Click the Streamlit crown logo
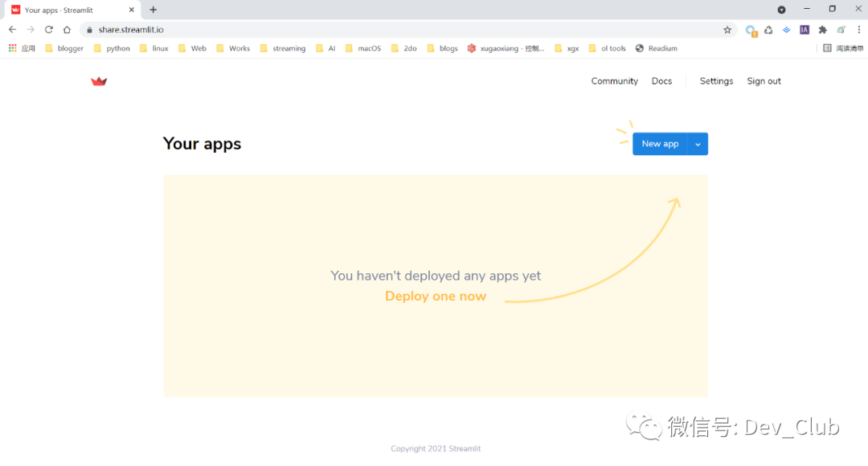The width and height of the screenshot is (868, 466). coord(99,81)
